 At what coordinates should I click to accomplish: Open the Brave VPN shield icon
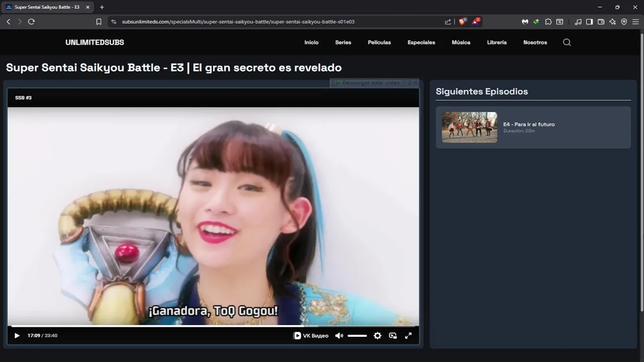click(624, 22)
